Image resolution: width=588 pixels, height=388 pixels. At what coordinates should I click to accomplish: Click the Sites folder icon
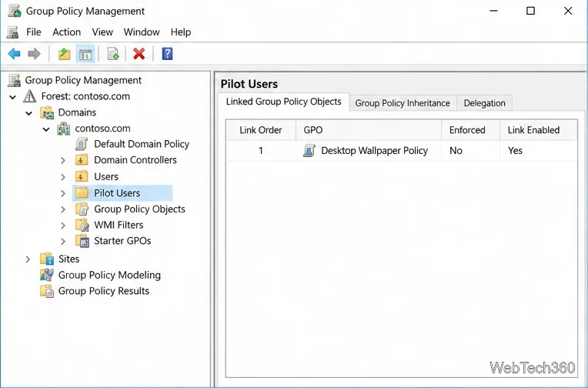(47, 259)
